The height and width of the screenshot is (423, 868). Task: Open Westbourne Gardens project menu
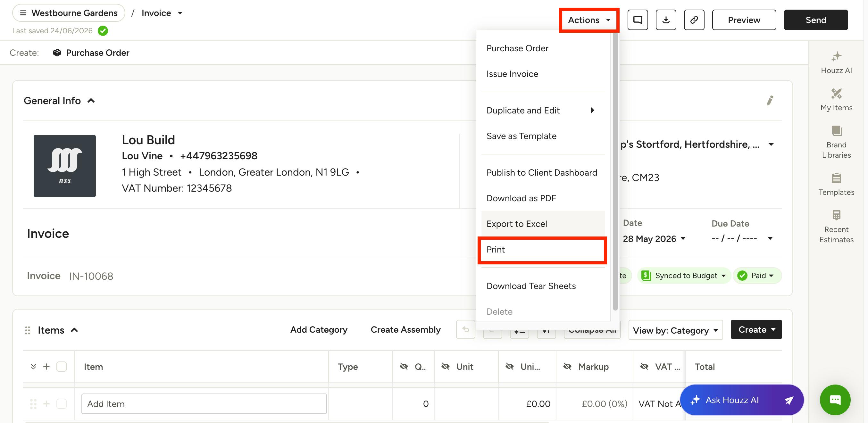pyautogui.click(x=69, y=13)
